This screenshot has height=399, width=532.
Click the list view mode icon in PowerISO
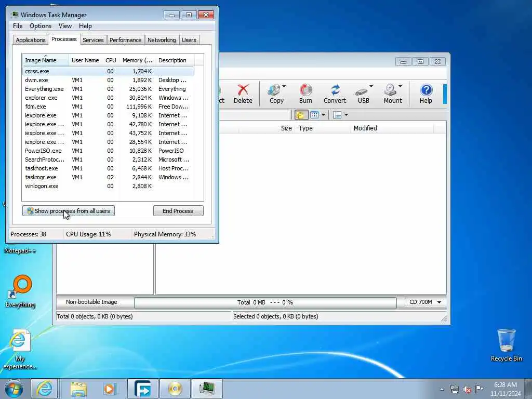[x=314, y=115]
